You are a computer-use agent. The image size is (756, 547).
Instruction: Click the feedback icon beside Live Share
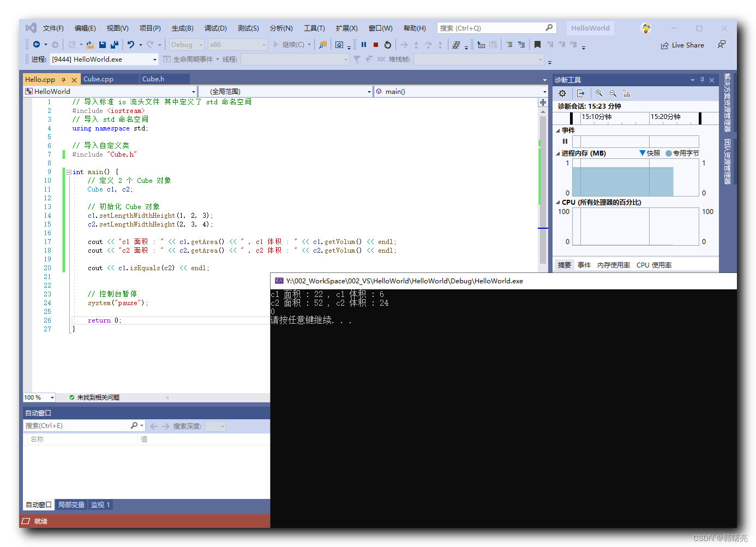tap(722, 45)
